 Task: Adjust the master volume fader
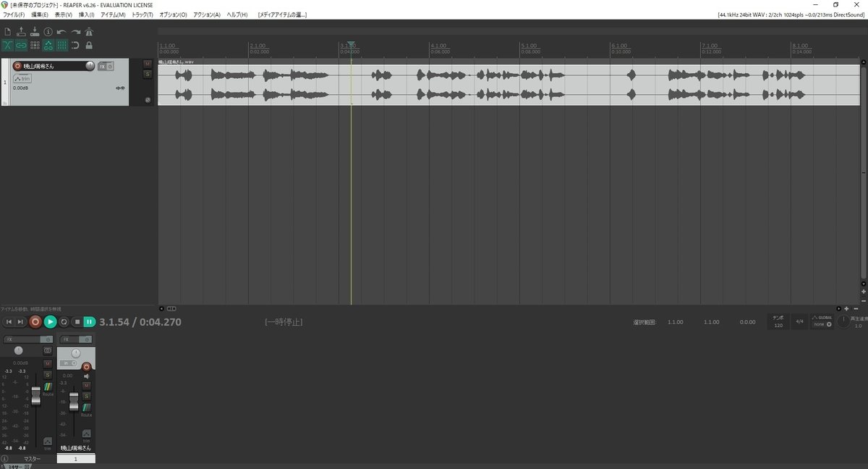pyautogui.click(x=35, y=396)
